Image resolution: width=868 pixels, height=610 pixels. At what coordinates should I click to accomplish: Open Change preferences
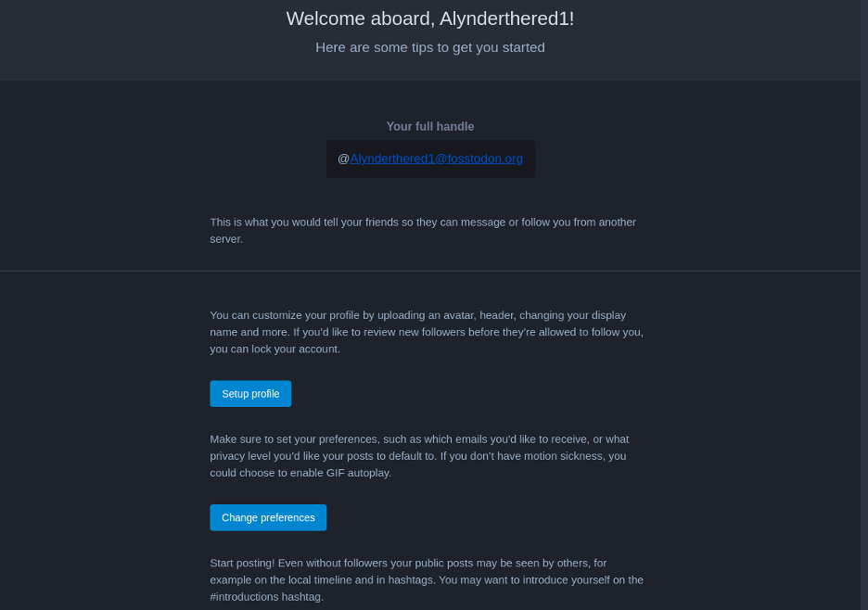pos(268,517)
